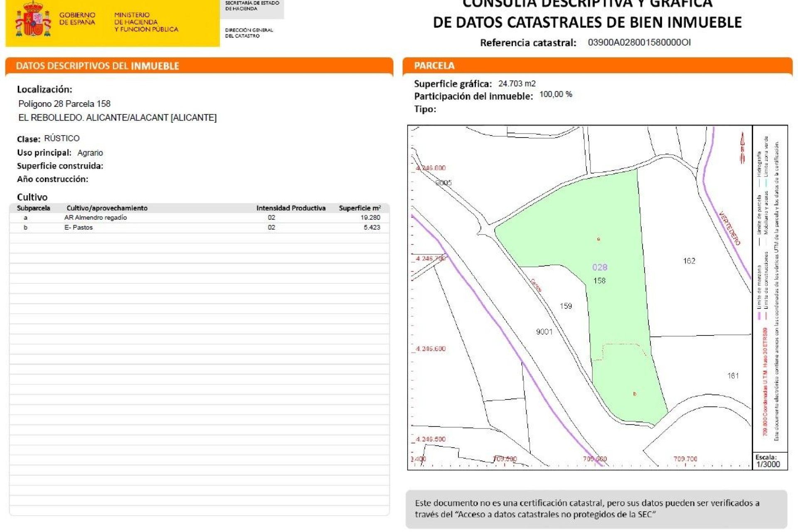Click the catastral reference 03900A028001580000OI

tap(639, 42)
